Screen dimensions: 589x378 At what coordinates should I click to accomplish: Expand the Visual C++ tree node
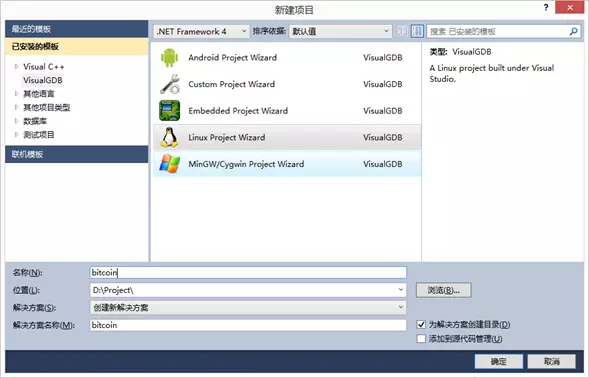(16, 67)
